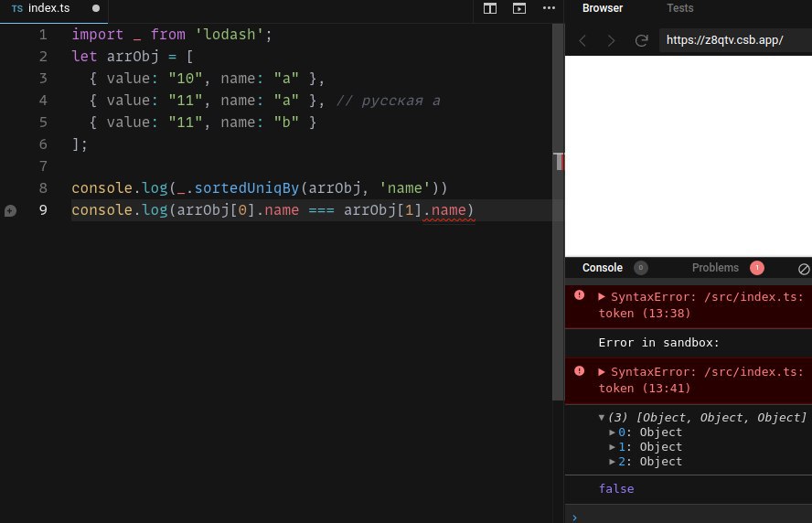Click the error icon beside token (13:38)
Image resolution: width=812 pixels, height=523 pixels.
coord(580,295)
